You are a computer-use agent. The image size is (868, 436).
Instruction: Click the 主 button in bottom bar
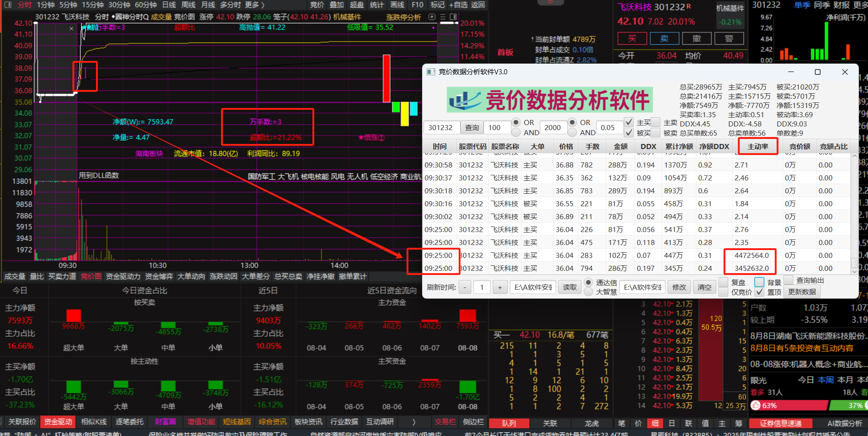[722, 423]
